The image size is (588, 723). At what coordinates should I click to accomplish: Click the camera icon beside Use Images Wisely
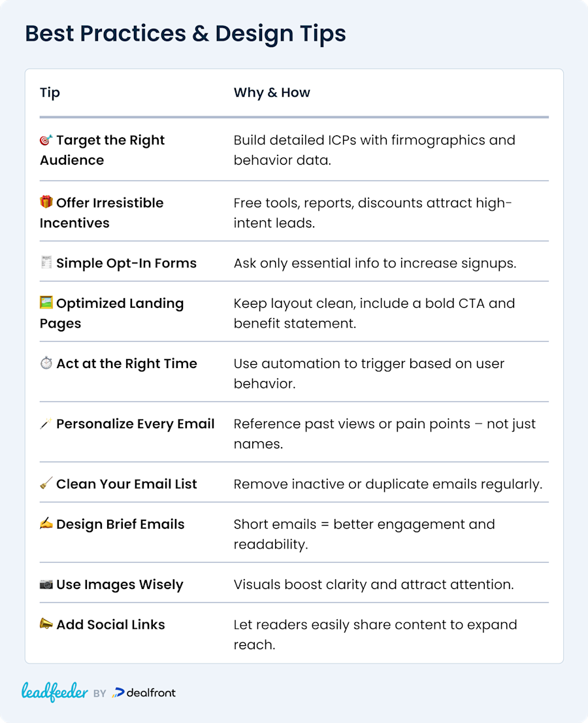[x=46, y=584]
